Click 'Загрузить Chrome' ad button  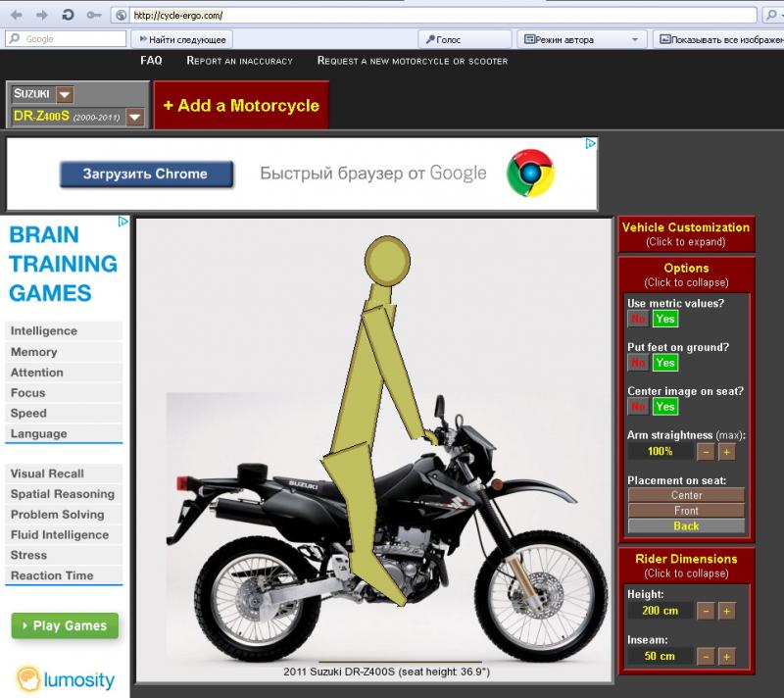[x=146, y=174]
